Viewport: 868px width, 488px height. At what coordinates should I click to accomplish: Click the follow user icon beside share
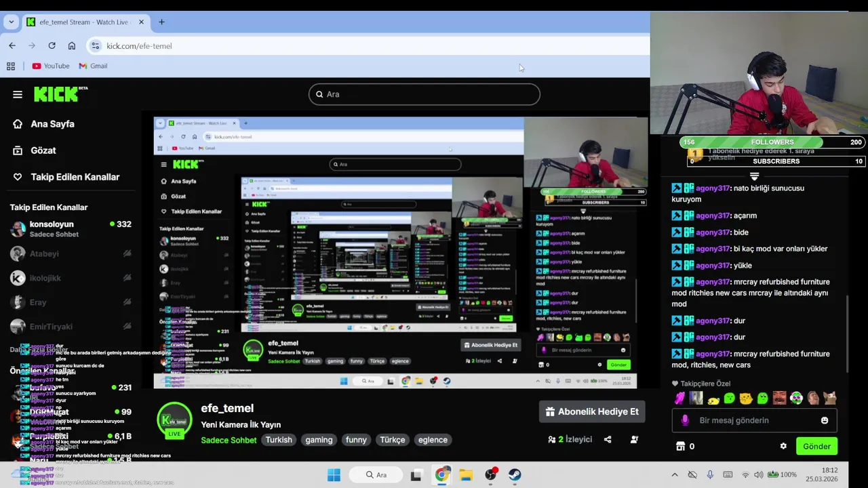tap(634, 439)
